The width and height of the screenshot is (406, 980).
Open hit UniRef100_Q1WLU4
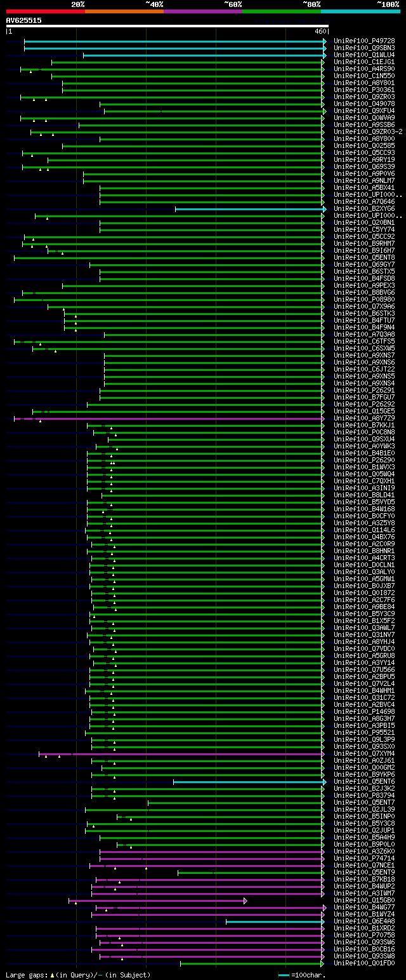(x=364, y=55)
